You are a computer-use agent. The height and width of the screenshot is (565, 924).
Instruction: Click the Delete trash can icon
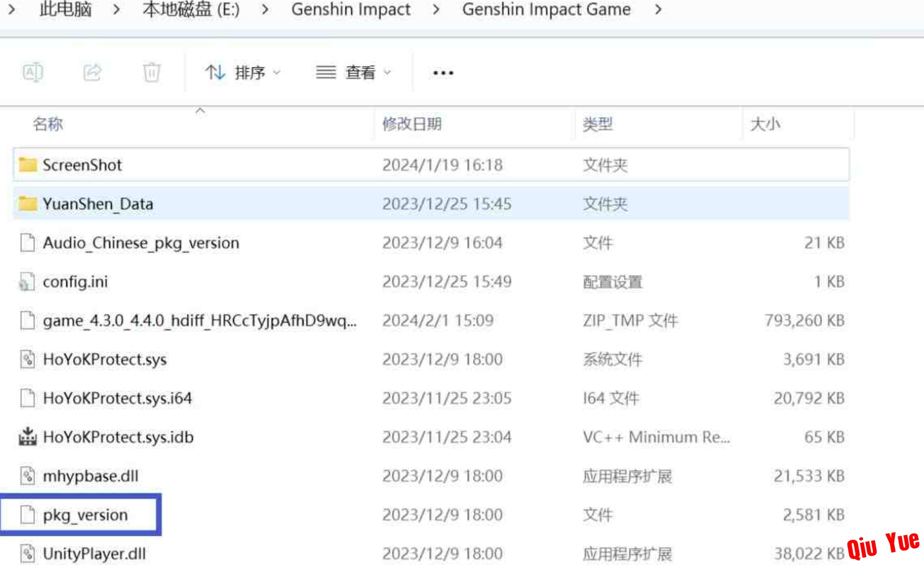[x=152, y=72]
